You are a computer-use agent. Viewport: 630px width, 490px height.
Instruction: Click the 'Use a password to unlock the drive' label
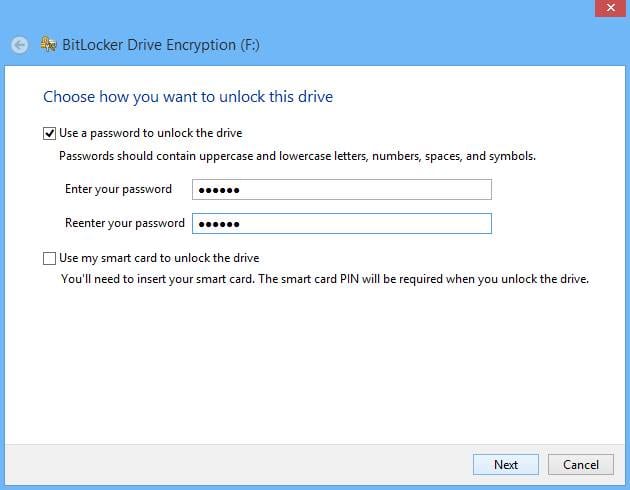pyautogui.click(x=151, y=133)
